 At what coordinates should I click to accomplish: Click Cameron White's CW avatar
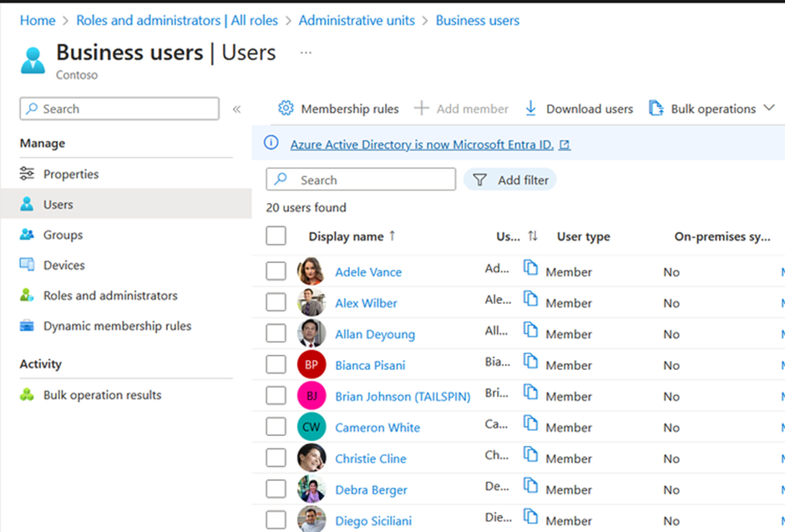pyautogui.click(x=311, y=427)
